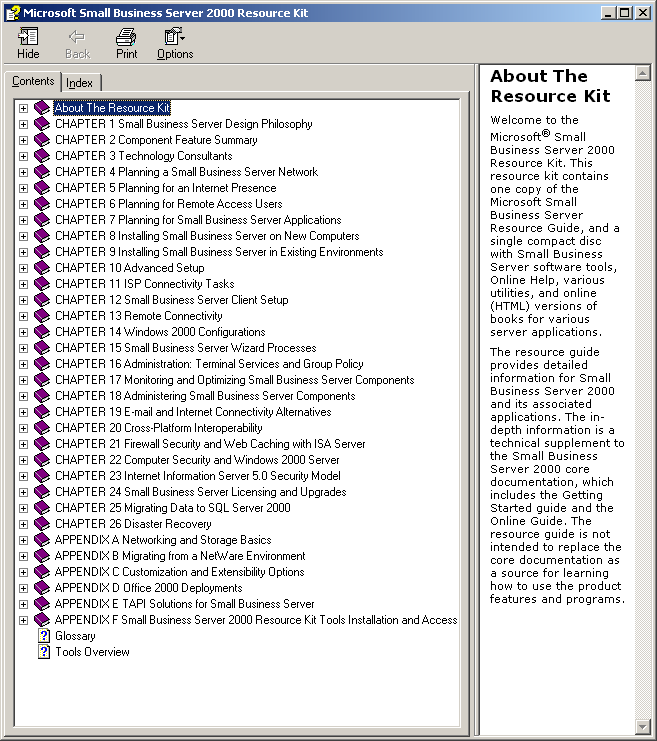This screenshot has width=657, height=741.
Task: Open CHAPTER 21 Firewall Security and Web Caching
Action: pos(210,444)
